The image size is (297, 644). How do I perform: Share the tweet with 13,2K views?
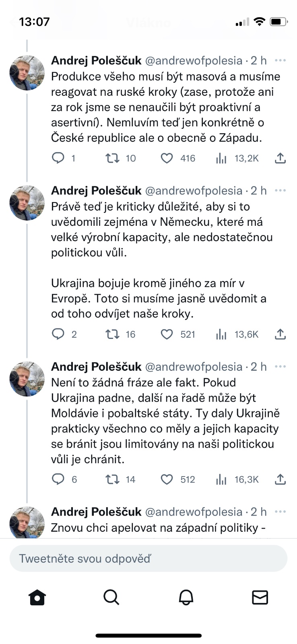point(280,158)
